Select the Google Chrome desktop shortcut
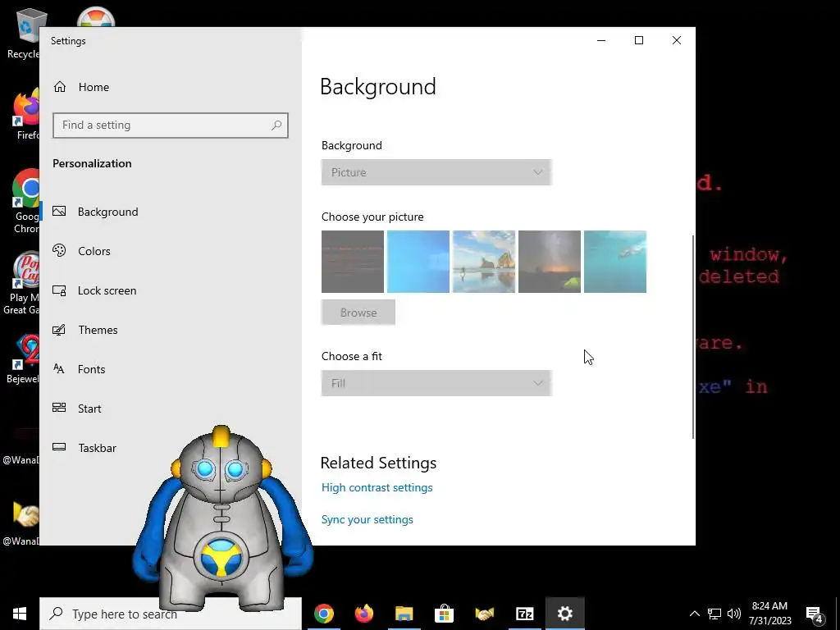The height and width of the screenshot is (630, 840). (25, 202)
